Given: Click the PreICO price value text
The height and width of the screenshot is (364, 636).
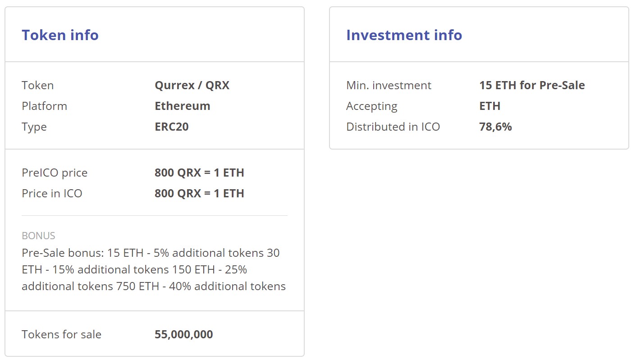Looking at the screenshot, I should pyautogui.click(x=199, y=173).
